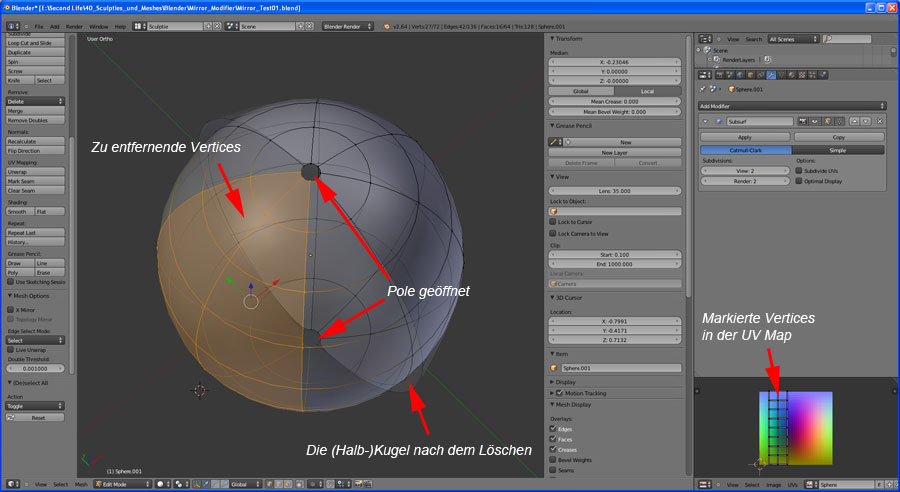Toggle Lock to Cursor checkbox
Screen dimensions: 900x492
click(x=553, y=221)
